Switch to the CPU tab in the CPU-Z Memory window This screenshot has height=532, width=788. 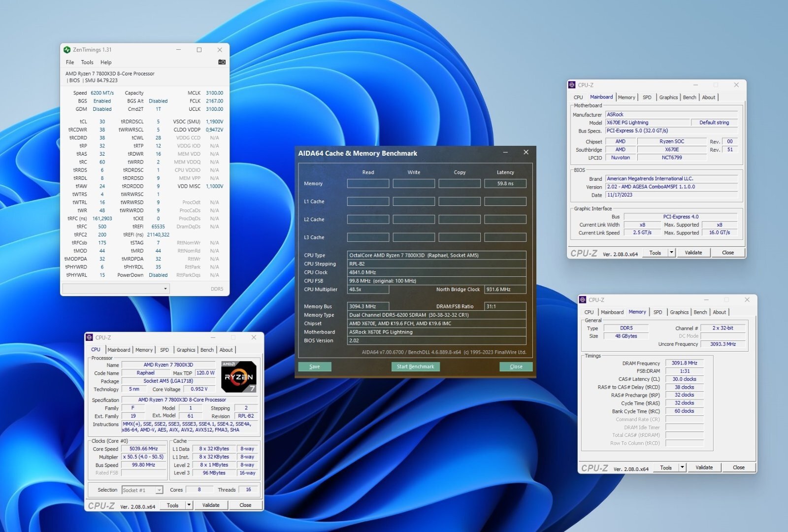click(589, 312)
